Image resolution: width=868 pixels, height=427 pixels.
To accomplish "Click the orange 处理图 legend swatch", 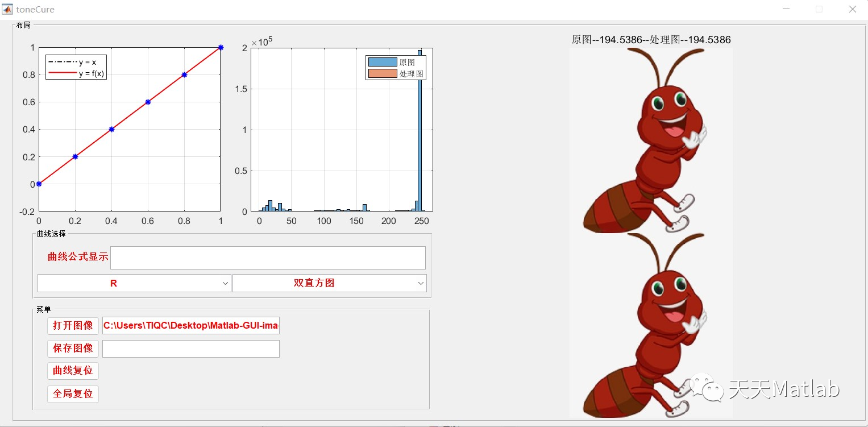I will tap(383, 74).
